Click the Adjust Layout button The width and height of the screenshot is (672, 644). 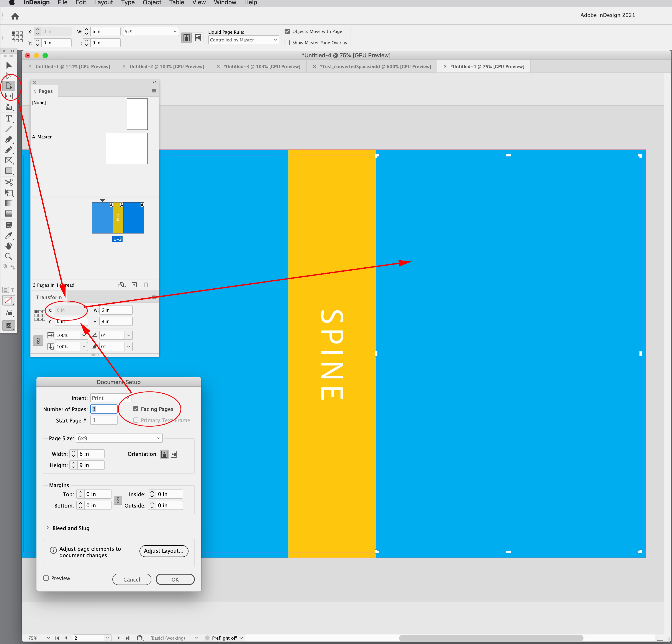tap(164, 551)
